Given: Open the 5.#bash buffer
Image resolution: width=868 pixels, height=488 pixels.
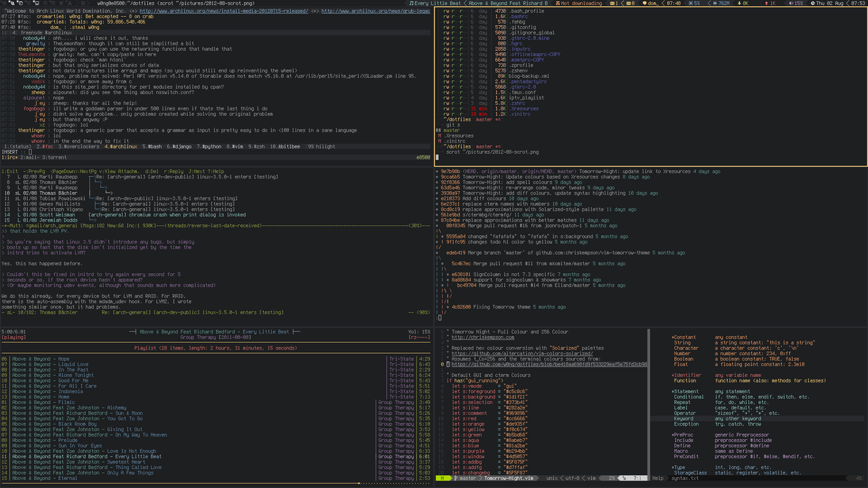Looking at the screenshot, I should (152, 146).
